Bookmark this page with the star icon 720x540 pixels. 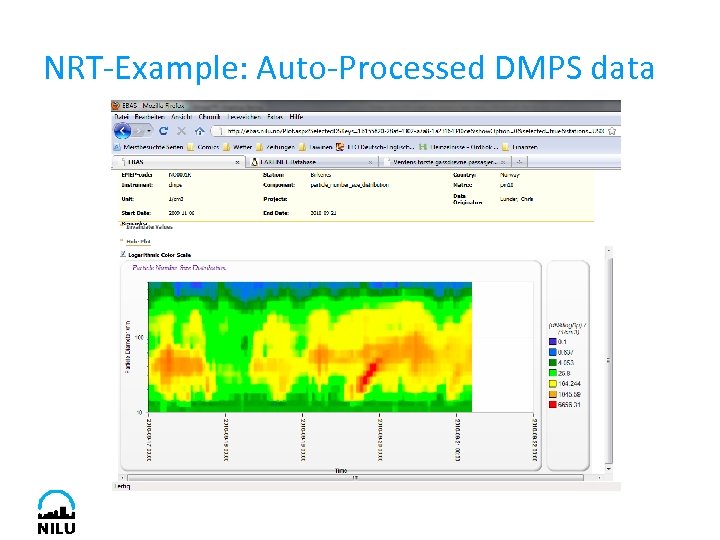pyautogui.click(x=612, y=131)
